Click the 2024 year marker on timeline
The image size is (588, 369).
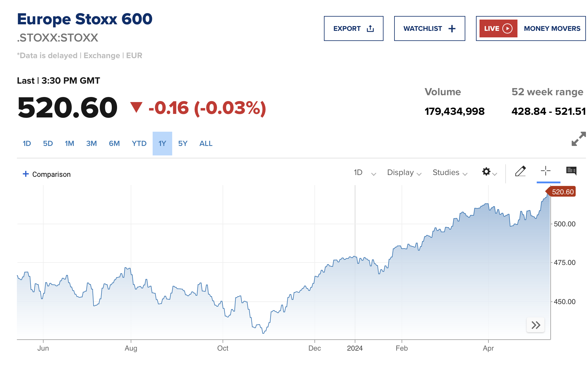point(355,348)
